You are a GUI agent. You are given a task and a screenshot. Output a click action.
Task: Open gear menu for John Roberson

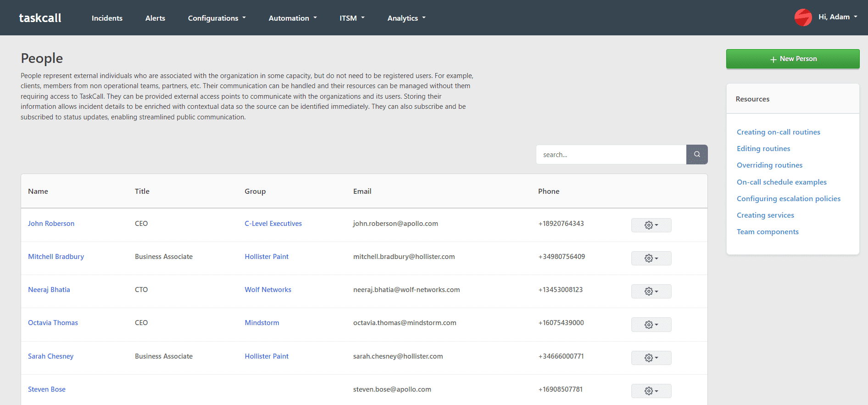coord(651,225)
